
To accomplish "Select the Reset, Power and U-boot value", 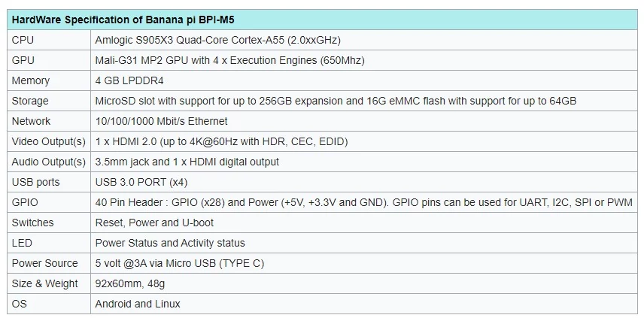I will click(x=154, y=223).
